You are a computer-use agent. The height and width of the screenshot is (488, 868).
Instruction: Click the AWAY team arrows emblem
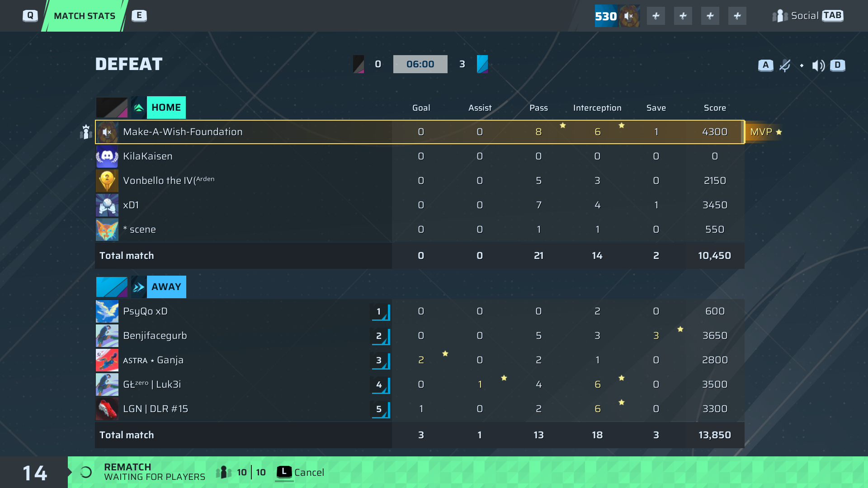point(139,287)
